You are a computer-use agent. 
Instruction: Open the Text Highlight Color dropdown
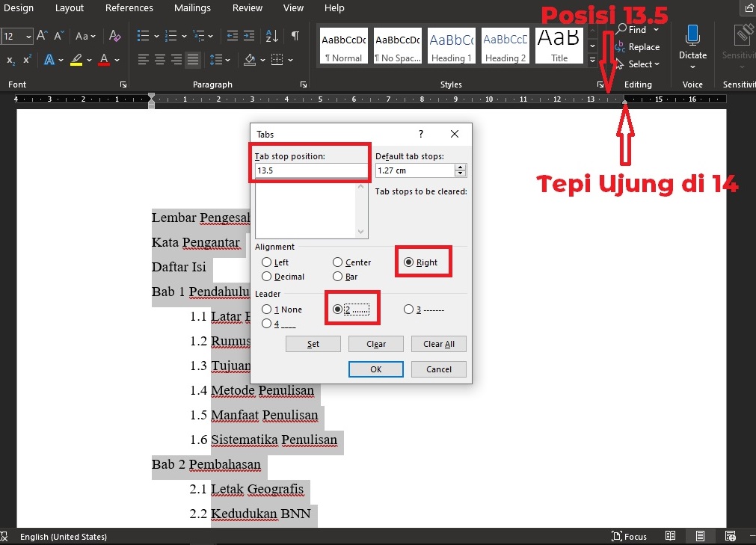(88, 60)
